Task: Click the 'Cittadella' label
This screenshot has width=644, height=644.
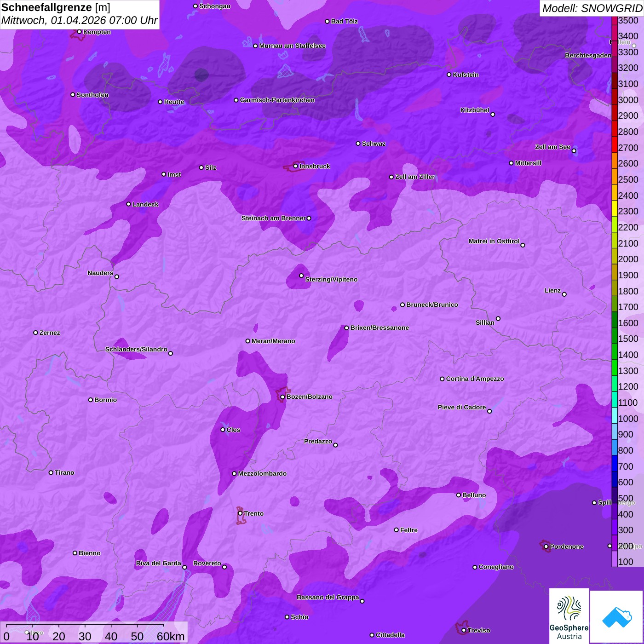Action: point(390,635)
